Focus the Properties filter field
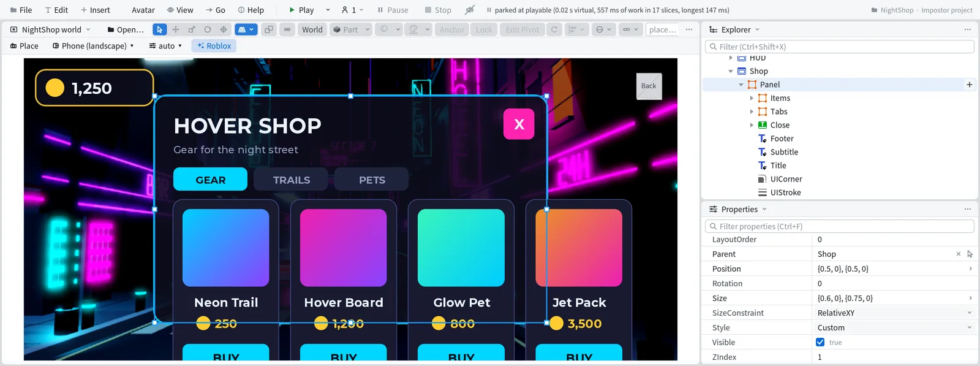This screenshot has height=366, width=980. pos(839,226)
